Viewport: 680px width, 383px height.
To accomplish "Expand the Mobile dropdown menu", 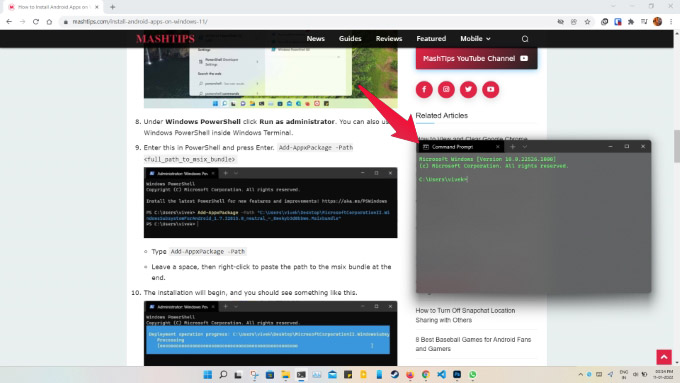I will (475, 39).
